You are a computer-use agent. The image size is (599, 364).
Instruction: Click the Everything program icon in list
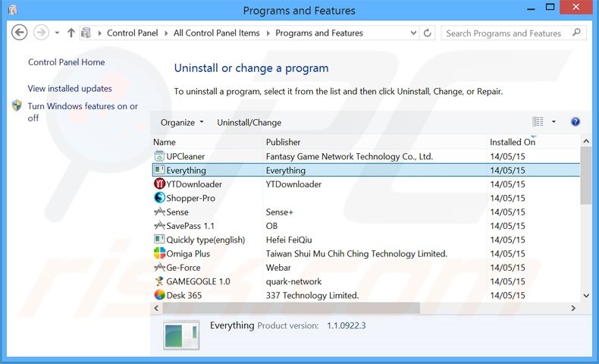(x=159, y=170)
